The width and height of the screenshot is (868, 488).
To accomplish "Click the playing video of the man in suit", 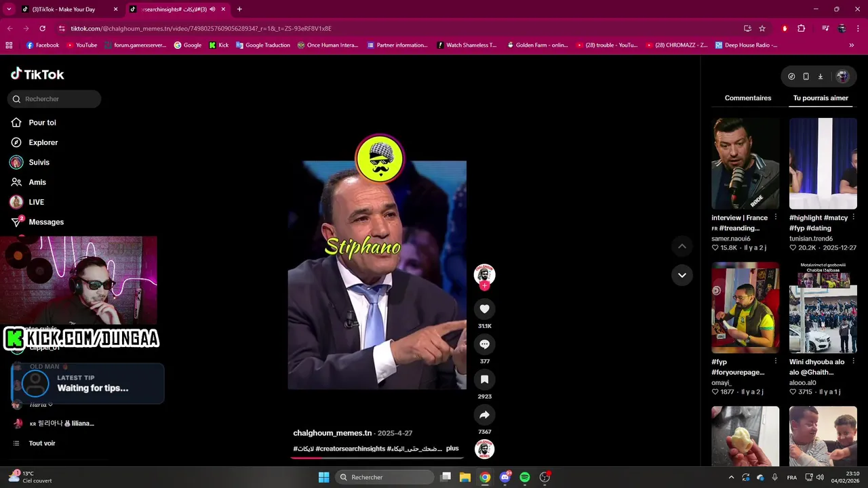I will [377, 275].
